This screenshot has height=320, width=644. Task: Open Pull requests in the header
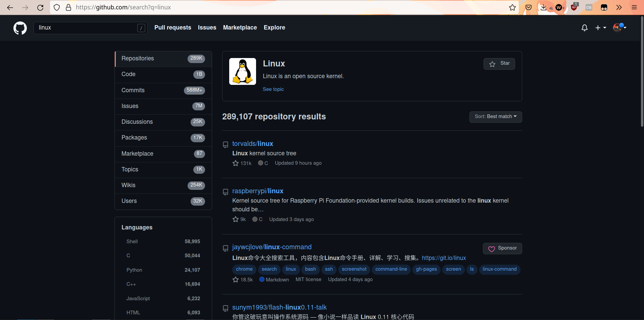[x=173, y=28]
